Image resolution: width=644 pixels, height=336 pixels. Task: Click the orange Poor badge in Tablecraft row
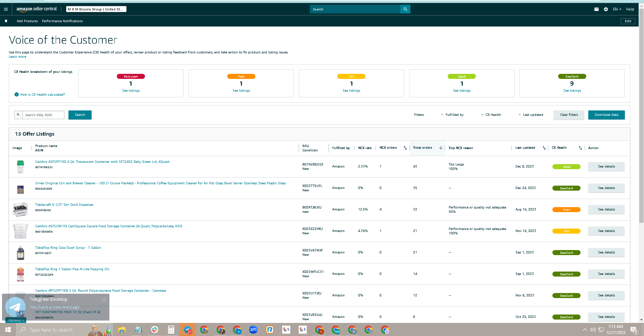[566, 210]
